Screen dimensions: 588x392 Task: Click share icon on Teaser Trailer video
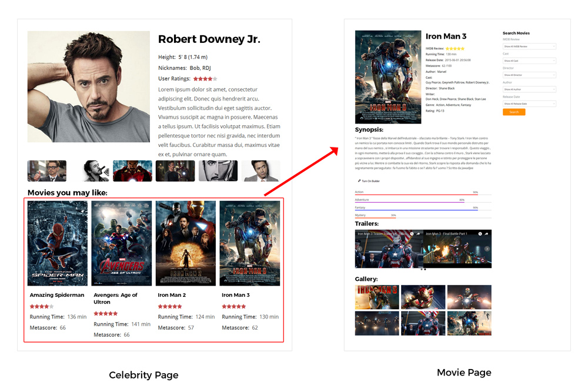(x=418, y=234)
